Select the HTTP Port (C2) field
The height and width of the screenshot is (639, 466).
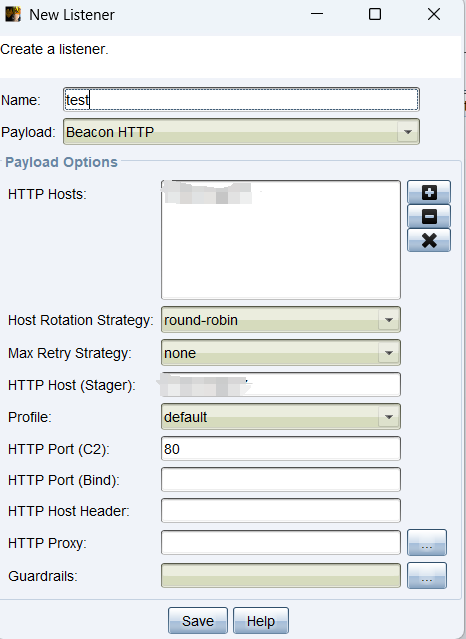click(x=281, y=449)
